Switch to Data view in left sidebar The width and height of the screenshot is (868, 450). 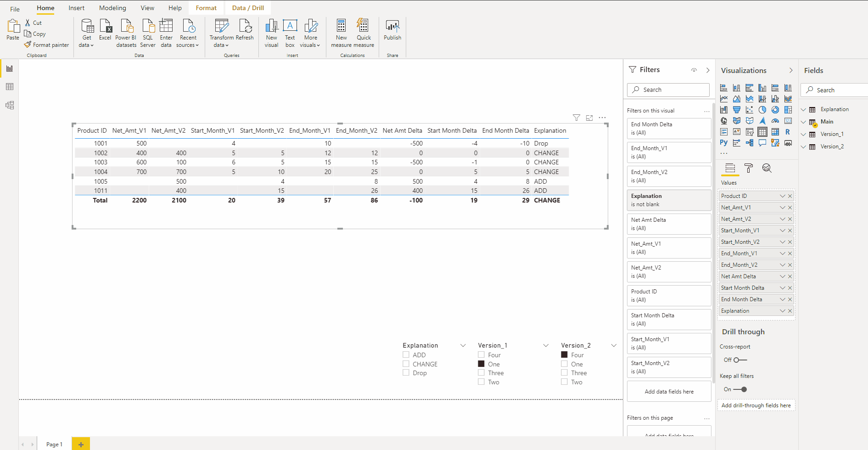tap(10, 87)
